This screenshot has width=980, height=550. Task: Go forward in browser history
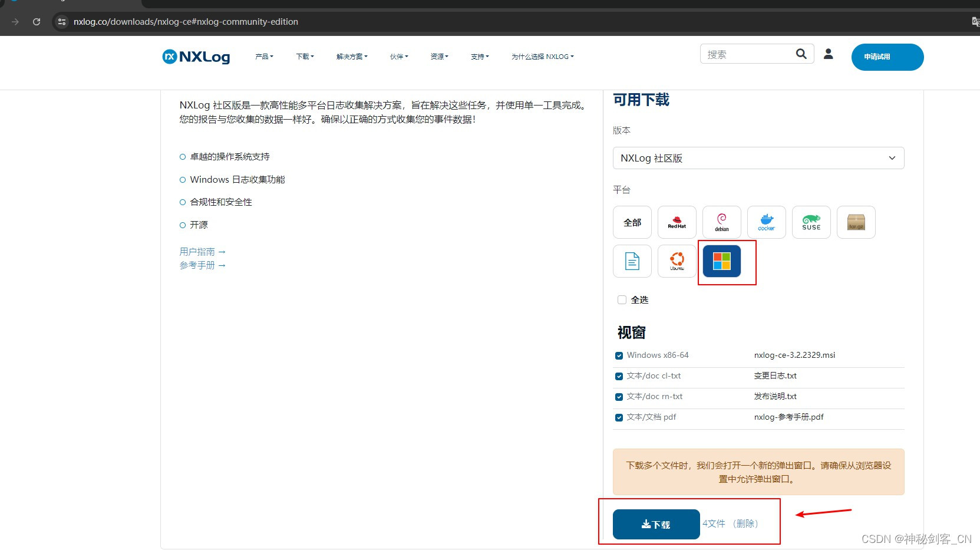click(x=15, y=22)
